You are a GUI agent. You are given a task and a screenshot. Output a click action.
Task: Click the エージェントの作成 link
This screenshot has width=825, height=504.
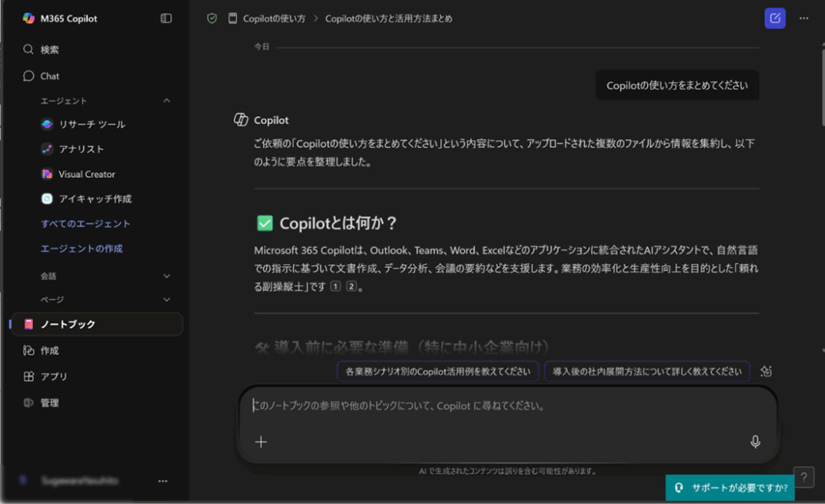[81, 249]
